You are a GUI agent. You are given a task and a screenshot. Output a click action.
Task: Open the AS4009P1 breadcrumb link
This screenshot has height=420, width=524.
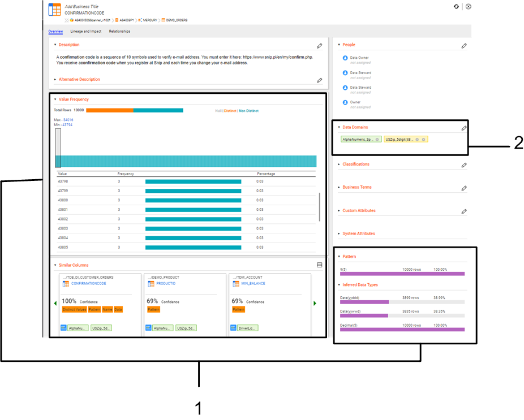pyautogui.click(x=127, y=20)
